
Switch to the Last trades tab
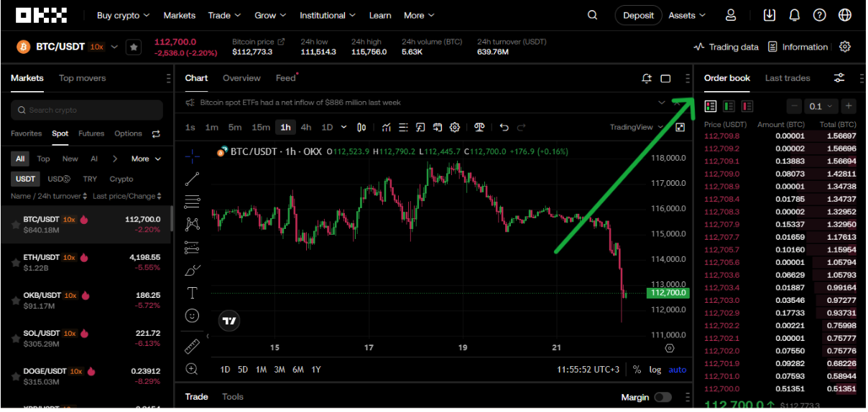point(788,78)
